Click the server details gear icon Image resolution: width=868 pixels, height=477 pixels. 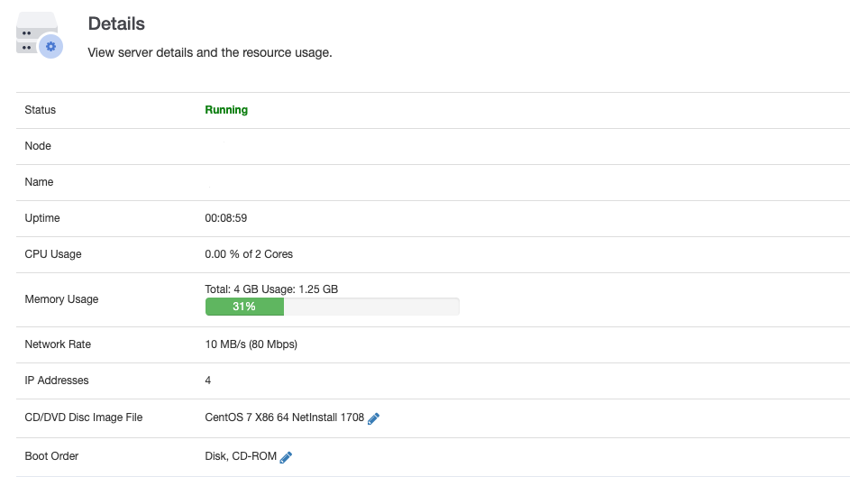click(x=51, y=47)
